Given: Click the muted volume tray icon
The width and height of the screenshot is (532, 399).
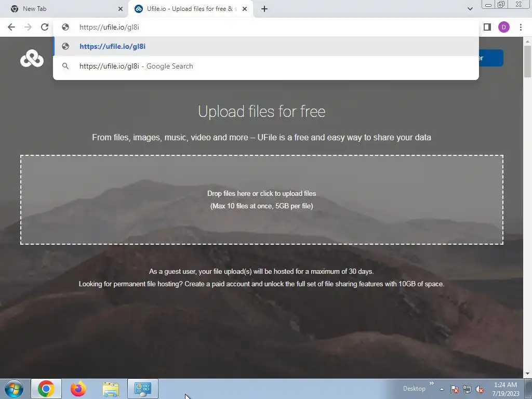Looking at the screenshot, I should point(480,389).
